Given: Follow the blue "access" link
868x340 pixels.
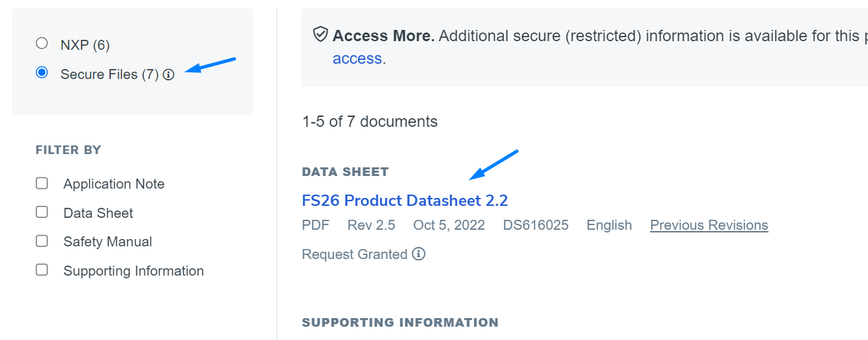Looking at the screenshot, I should pos(357,58).
